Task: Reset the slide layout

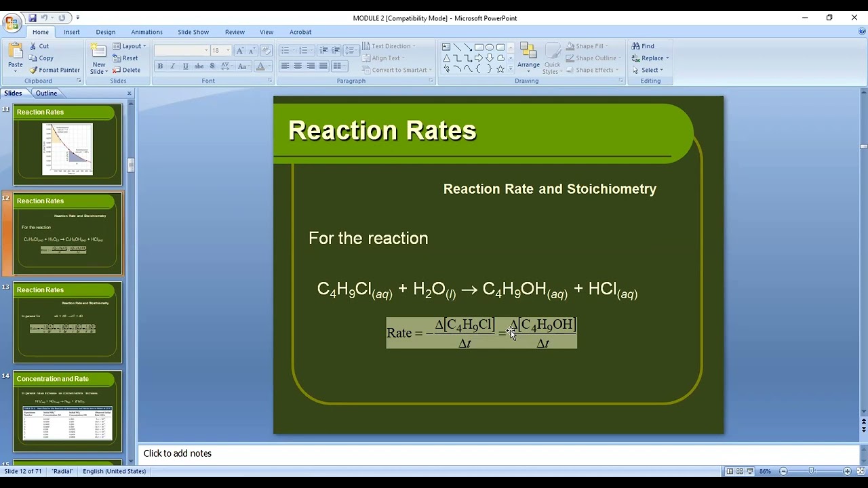Action: 125,58
